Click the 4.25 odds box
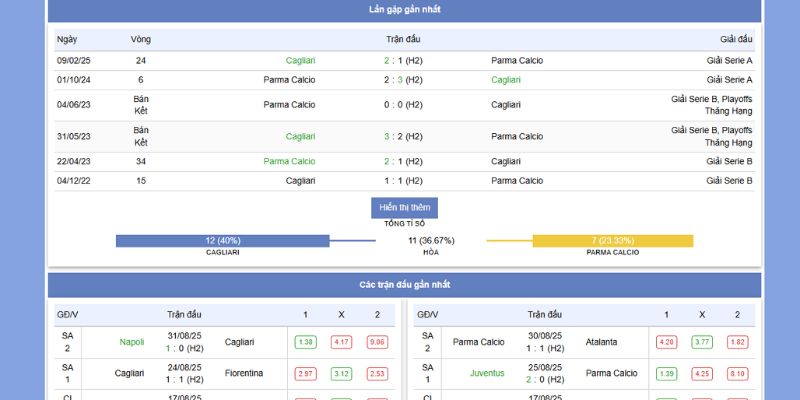Screen dimensions: 800x400 (x=702, y=374)
